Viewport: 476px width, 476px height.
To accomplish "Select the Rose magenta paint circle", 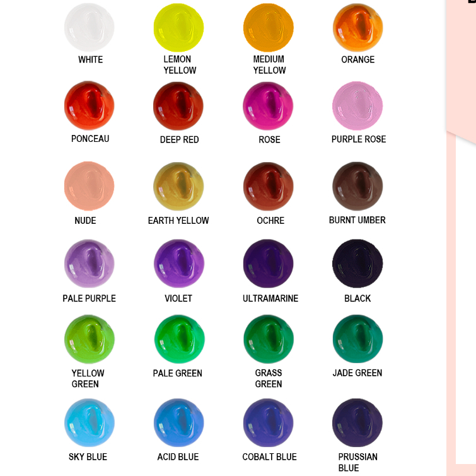I will point(268,106).
